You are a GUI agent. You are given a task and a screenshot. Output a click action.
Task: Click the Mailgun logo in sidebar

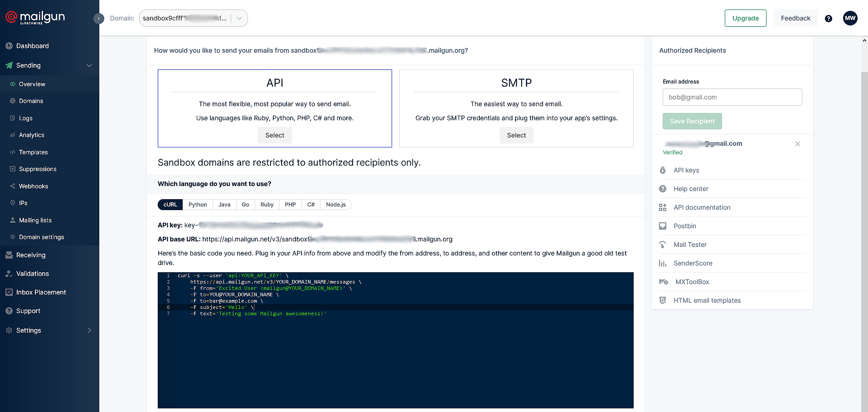[x=35, y=17]
